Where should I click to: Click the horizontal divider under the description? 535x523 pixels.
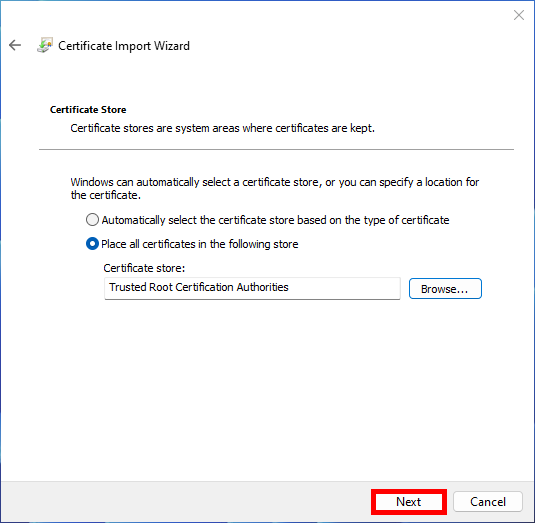pyautogui.click(x=276, y=149)
